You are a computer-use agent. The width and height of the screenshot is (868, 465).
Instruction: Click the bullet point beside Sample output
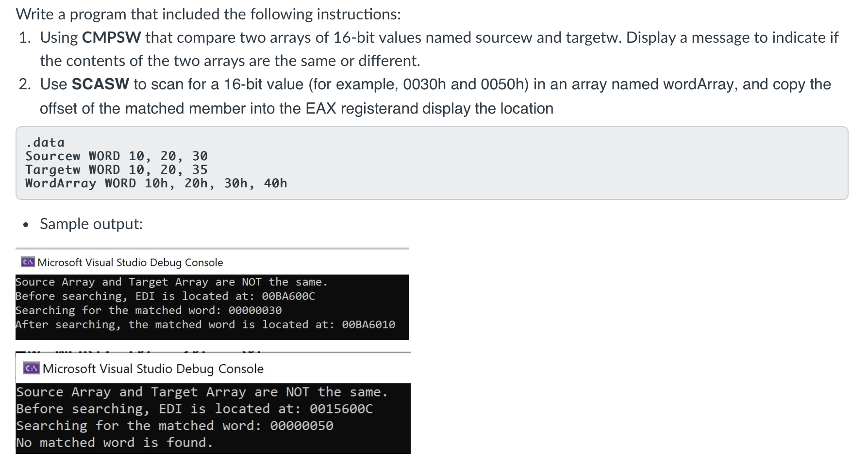[x=25, y=225]
